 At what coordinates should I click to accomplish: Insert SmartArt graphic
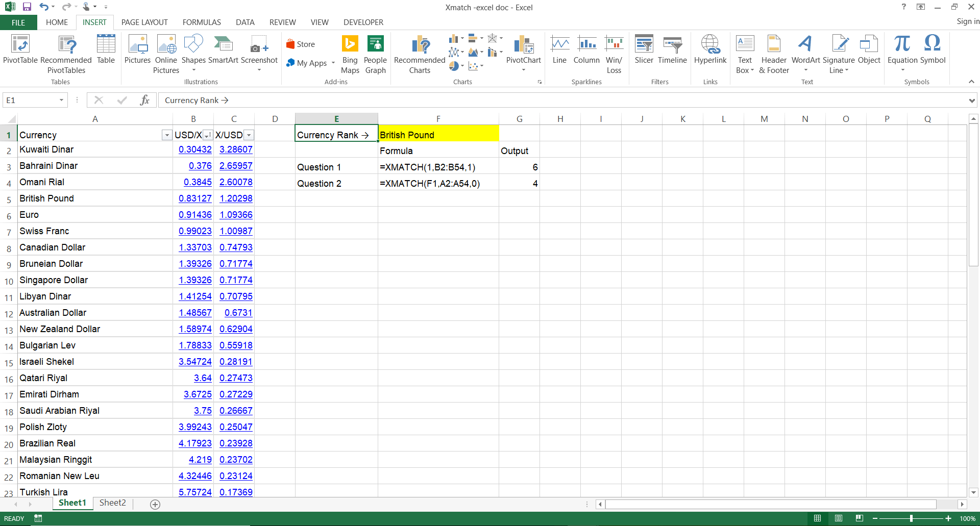pos(223,51)
